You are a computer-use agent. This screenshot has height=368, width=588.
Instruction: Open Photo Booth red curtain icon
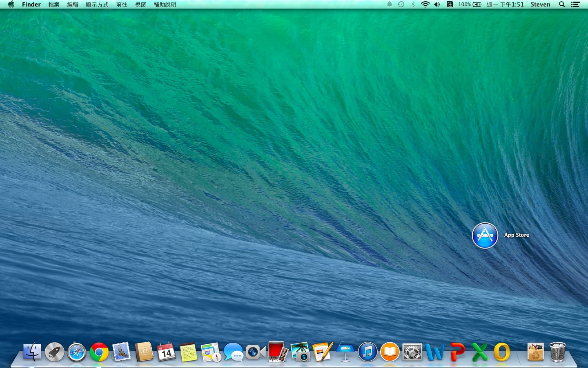pyautogui.click(x=278, y=352)
